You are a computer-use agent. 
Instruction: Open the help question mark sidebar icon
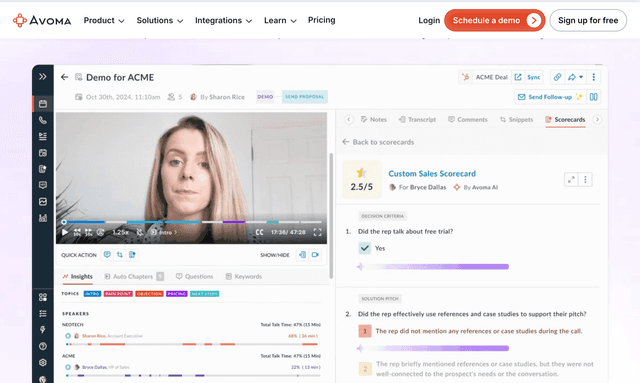(43, 346)
